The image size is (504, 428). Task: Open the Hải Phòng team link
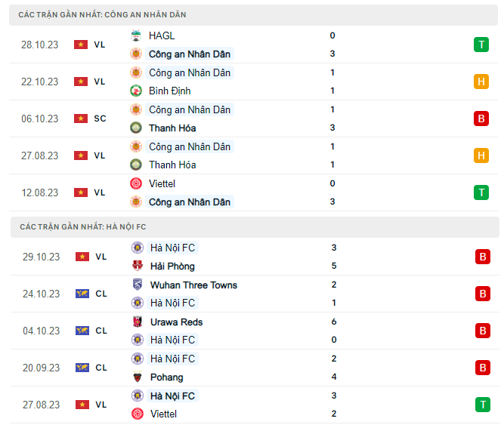pyautogui.click(x=172, y=266)
